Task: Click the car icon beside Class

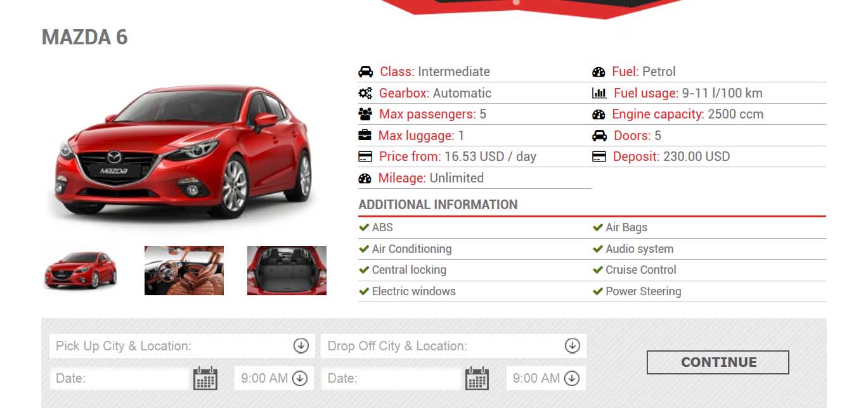Action: (x=365, y=72)
